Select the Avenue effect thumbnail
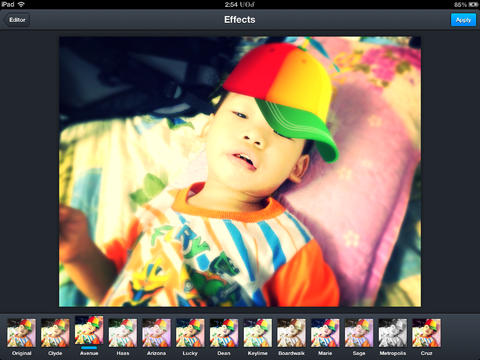 [x=89, y=330]
